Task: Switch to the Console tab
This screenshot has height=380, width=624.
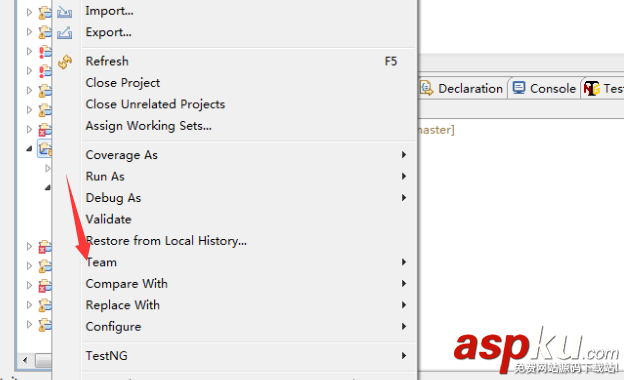Action: click(544, 88)
